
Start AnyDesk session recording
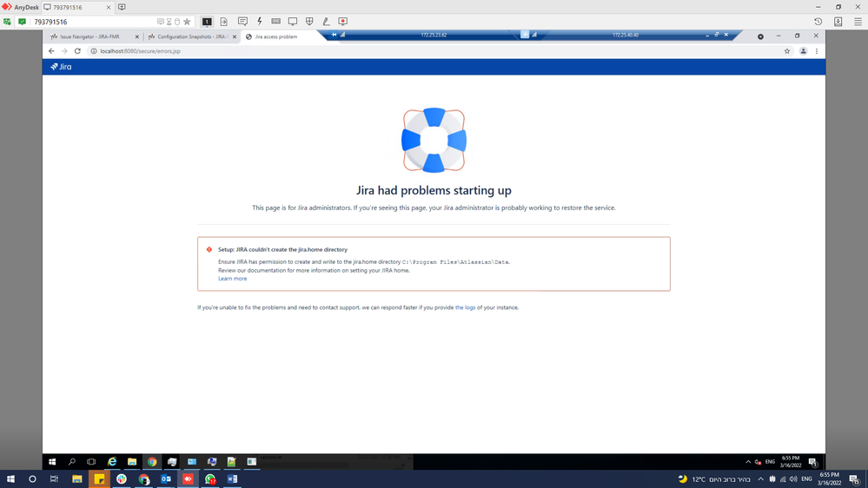point(342,22)
